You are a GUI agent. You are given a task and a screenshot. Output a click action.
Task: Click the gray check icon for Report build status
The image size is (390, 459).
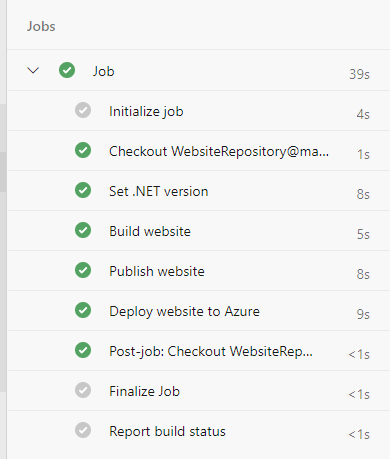point(83,430)
